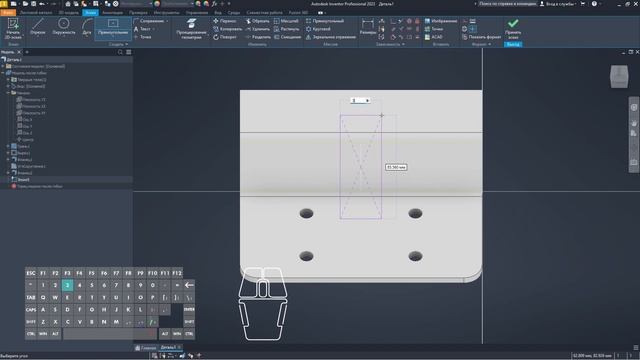640x360 pixels.
Task: Choose the Split (Разделить) tool
Action: (258, 37)
